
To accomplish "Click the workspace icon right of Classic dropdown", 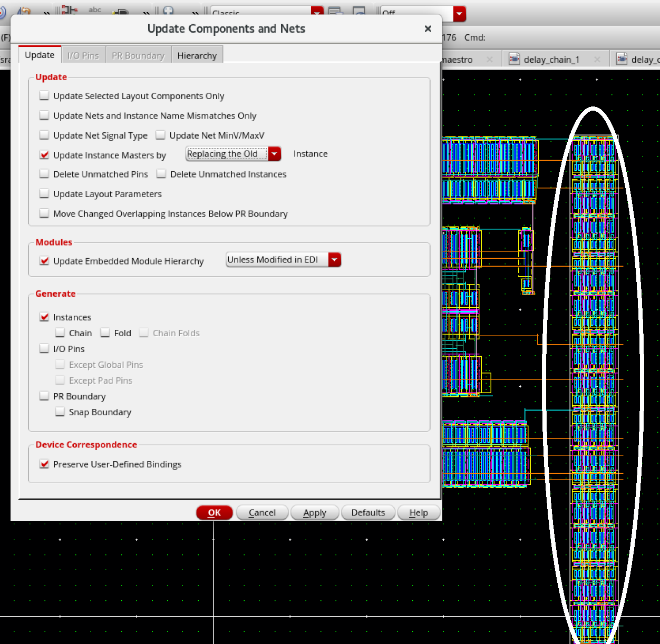I will (x=335, y=12).
